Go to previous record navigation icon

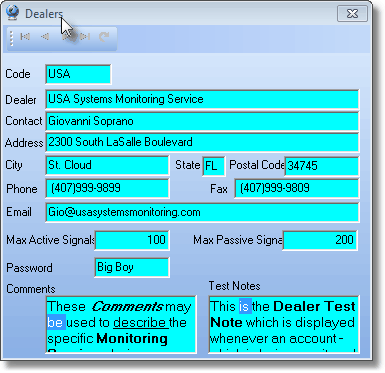pos(45,36)
